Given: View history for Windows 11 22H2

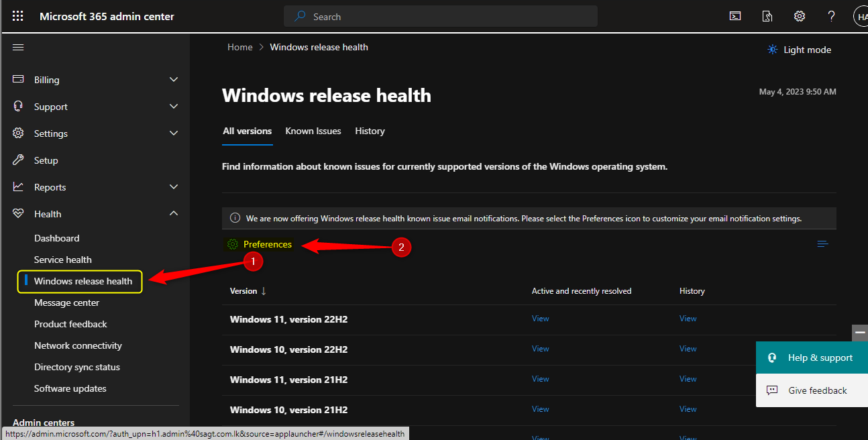Looking at the screenshot, I should (688, 319).
